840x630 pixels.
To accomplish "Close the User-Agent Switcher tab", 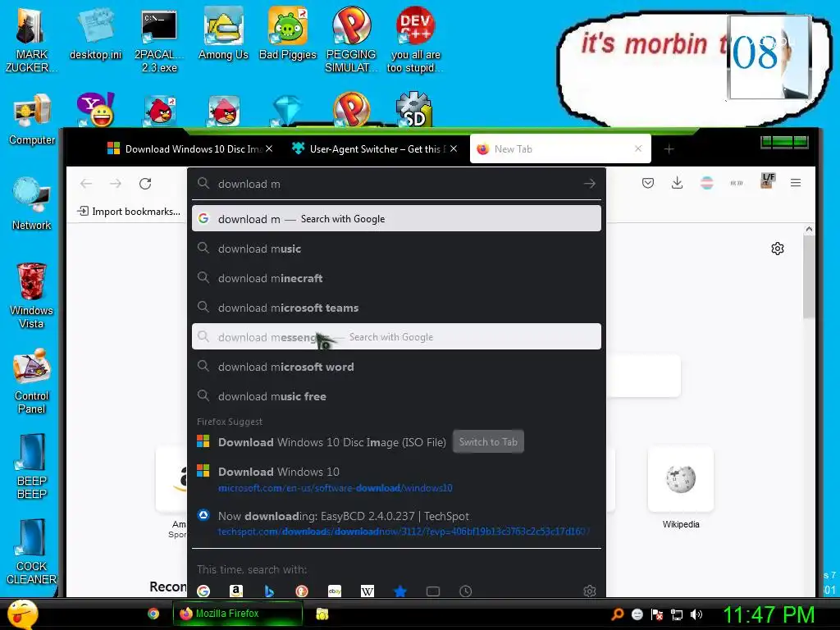I will [x=454, y=149].
